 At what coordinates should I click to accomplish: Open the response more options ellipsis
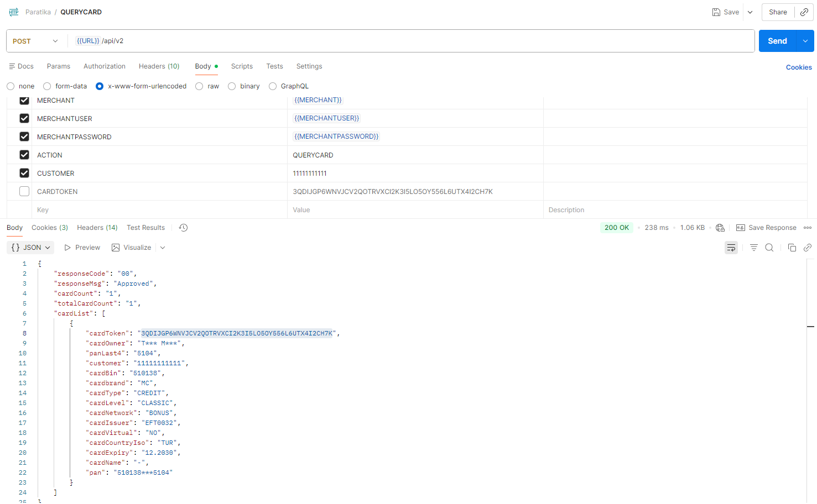pyautogui.click(x=808, y=228)
